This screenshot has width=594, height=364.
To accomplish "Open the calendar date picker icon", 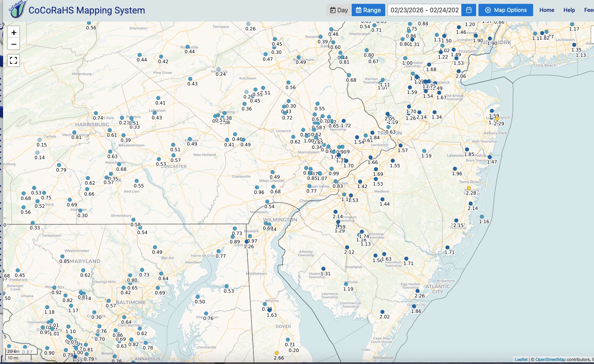I will point(469,10).
